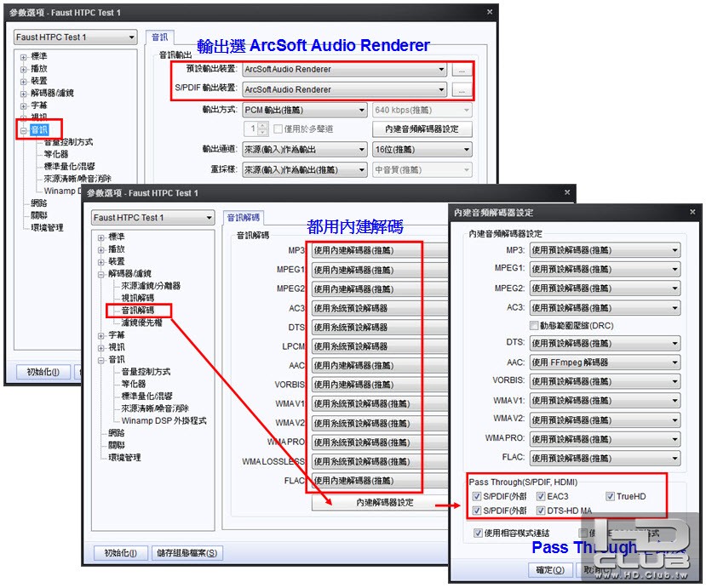Expand 字幕 node in middle window tree
The image size is (706, 588).
point(100,335)
